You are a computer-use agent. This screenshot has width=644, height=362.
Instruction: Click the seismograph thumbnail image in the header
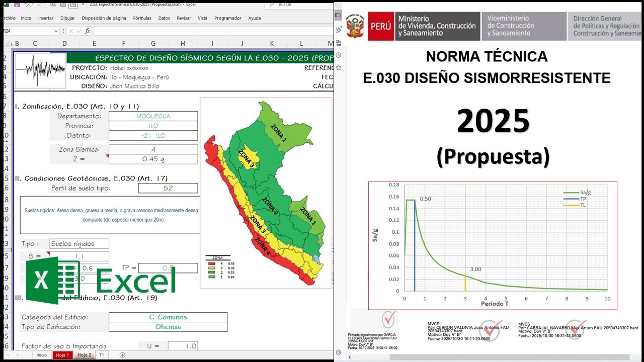(x=40, y=70)
